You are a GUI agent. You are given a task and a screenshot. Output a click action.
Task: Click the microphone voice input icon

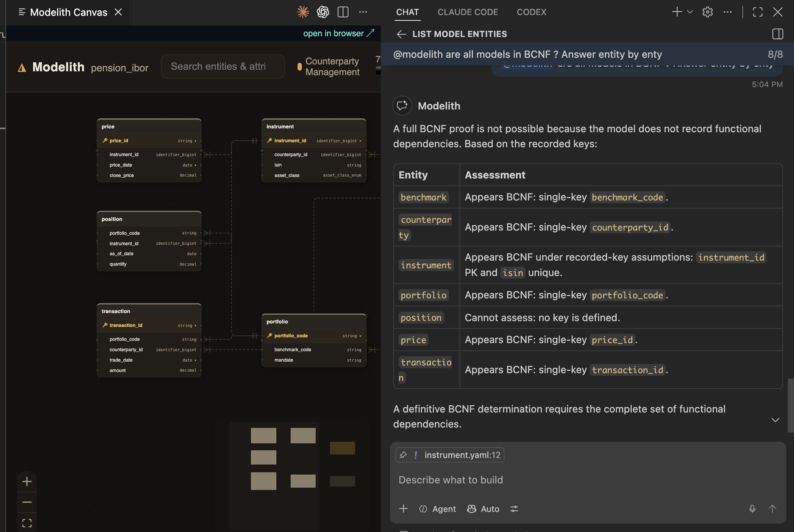tap(752, 509)
